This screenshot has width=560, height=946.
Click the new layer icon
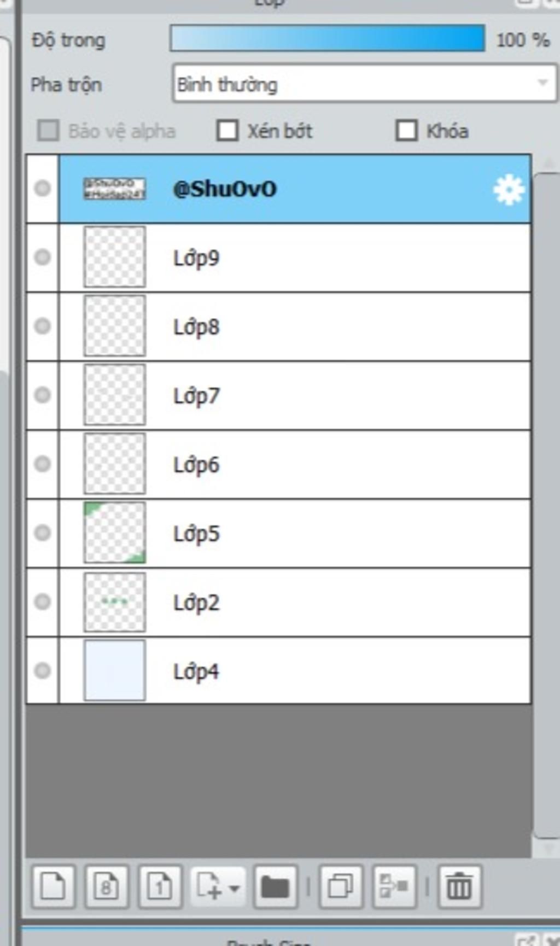tap(53, 886)
